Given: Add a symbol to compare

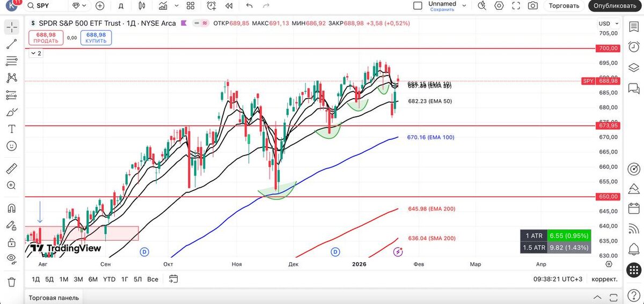Looking at the screenshot, I should tap(100, 6).
